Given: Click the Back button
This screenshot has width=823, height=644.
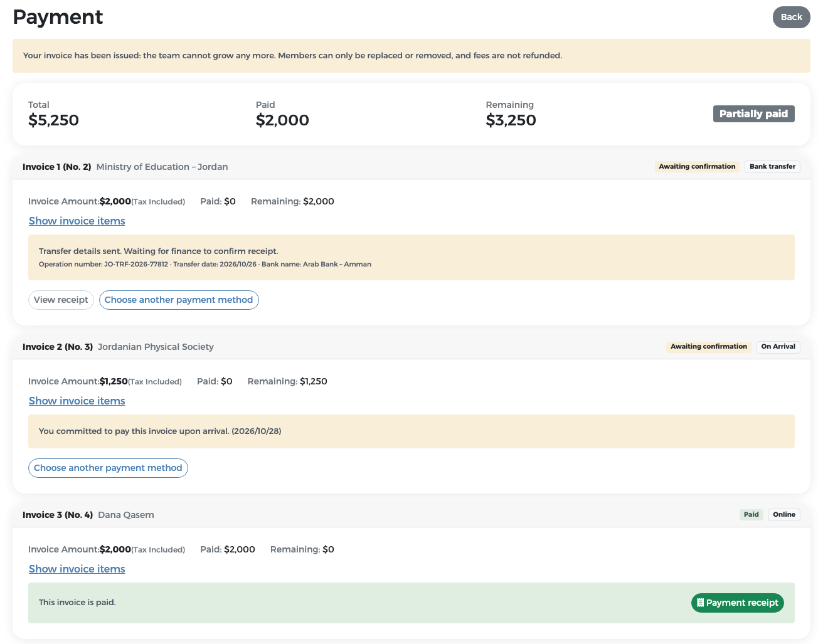Looking at the screenshot, I should [791, 17].
